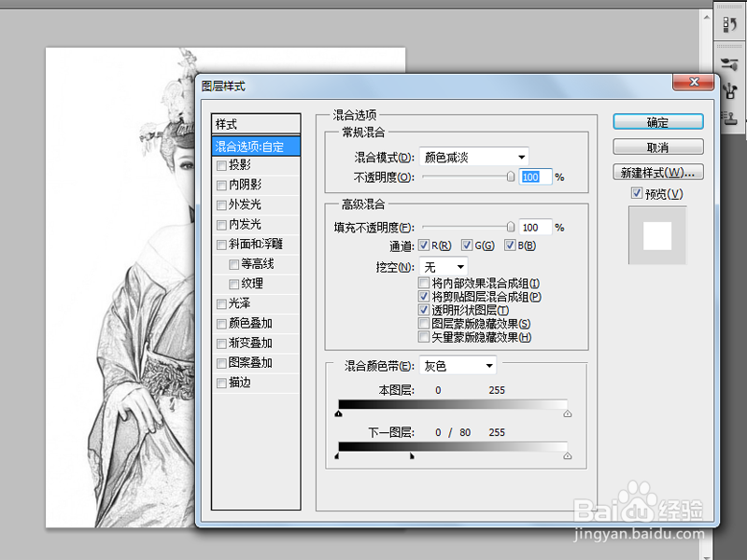This screenshot has width=747, height=560.
Task: Click the 下一图层 left black marker at 0
Action: (337, 456)
